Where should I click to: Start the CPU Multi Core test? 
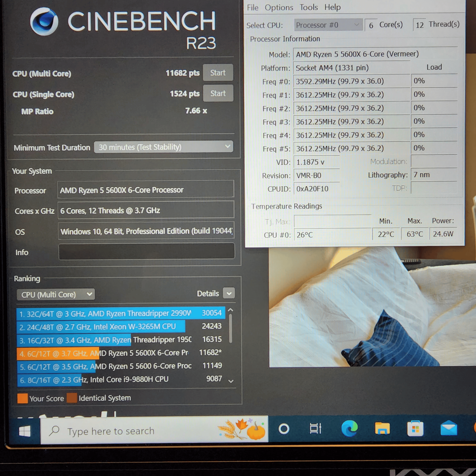(218, 73)
